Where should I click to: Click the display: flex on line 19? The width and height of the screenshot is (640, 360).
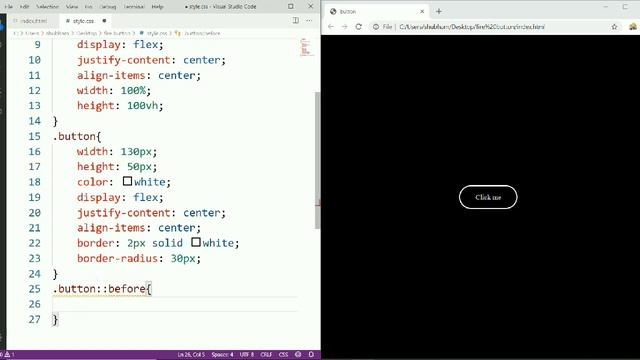(x=120, y=197)
